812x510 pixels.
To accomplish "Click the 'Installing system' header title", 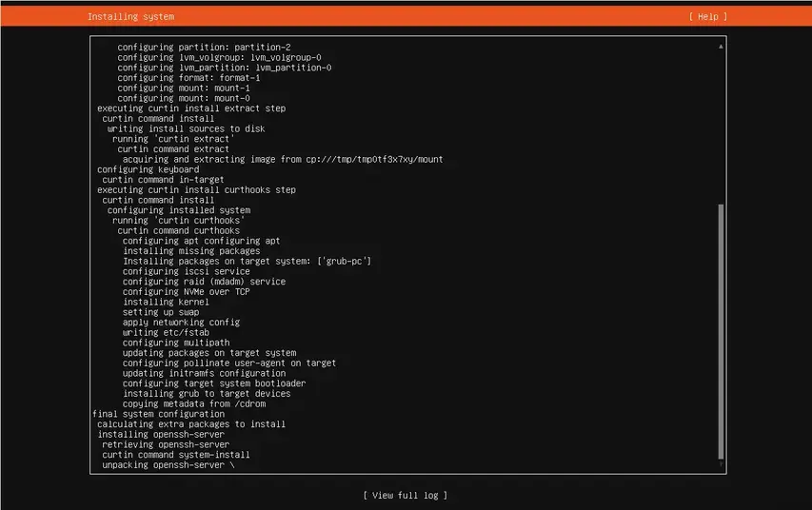I will tap(130, 16).
